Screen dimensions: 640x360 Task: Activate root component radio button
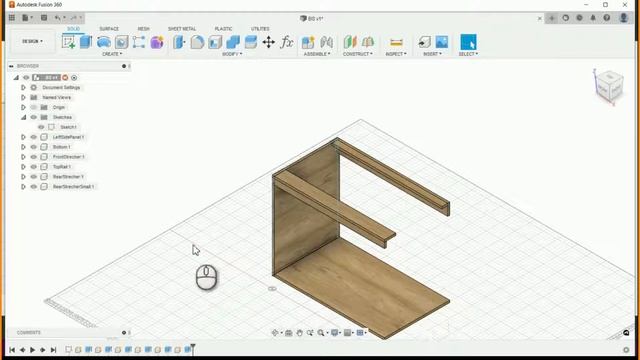[74, 78]
